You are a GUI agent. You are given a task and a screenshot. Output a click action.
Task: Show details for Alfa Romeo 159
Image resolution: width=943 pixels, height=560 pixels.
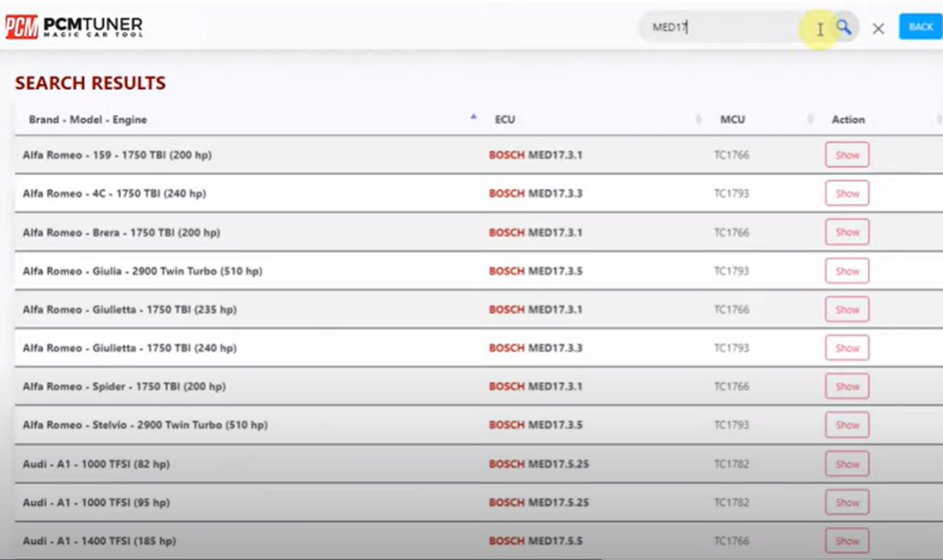click(846, 155)
